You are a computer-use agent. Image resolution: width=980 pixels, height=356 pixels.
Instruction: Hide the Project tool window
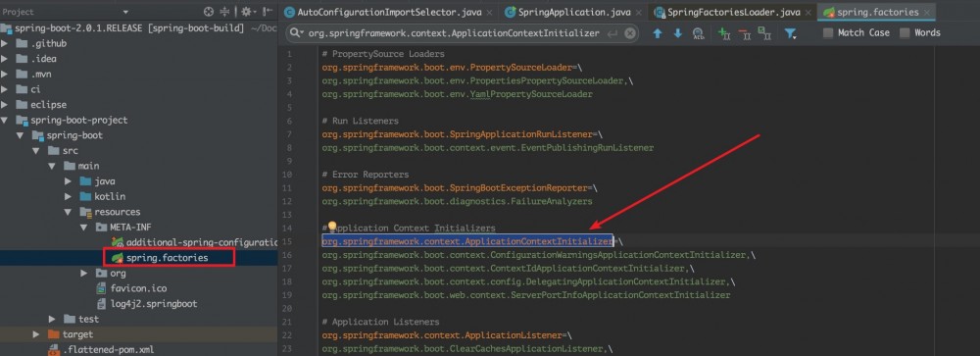click(268, 11)
